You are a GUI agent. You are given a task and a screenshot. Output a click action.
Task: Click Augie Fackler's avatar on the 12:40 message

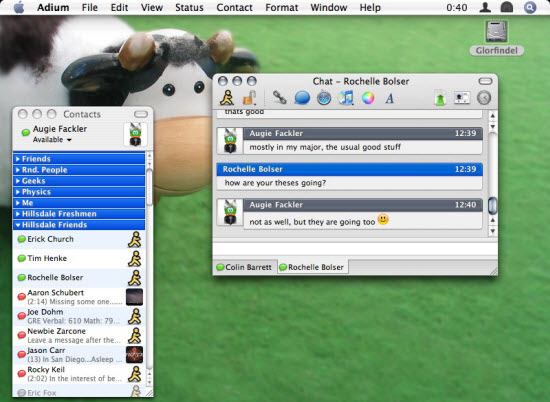tap(230, 212)
